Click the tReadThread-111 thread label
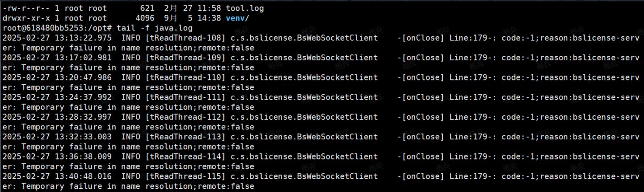 point(185,97)
